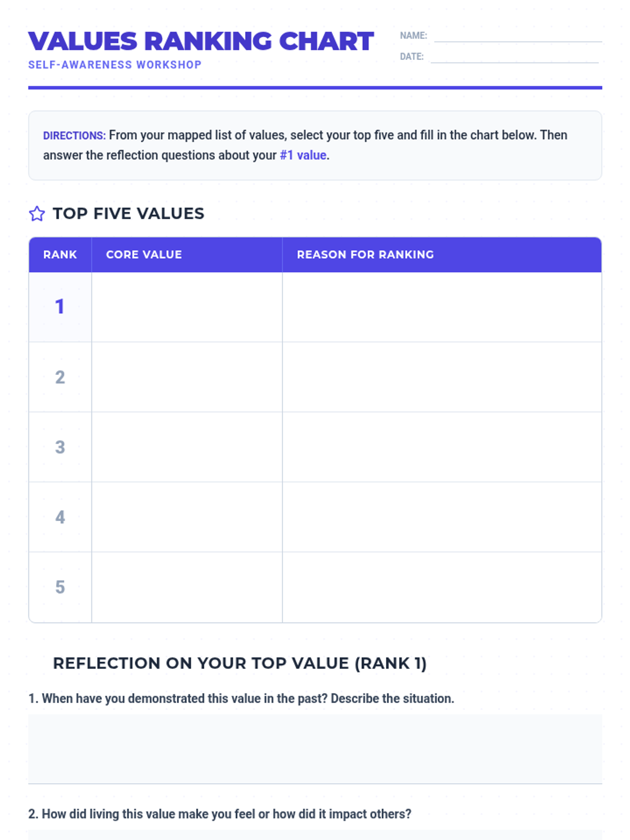Select the Core Value cell for rank 4
The width and height of the screenshot is (630, 840).
[x=187, y=517]
